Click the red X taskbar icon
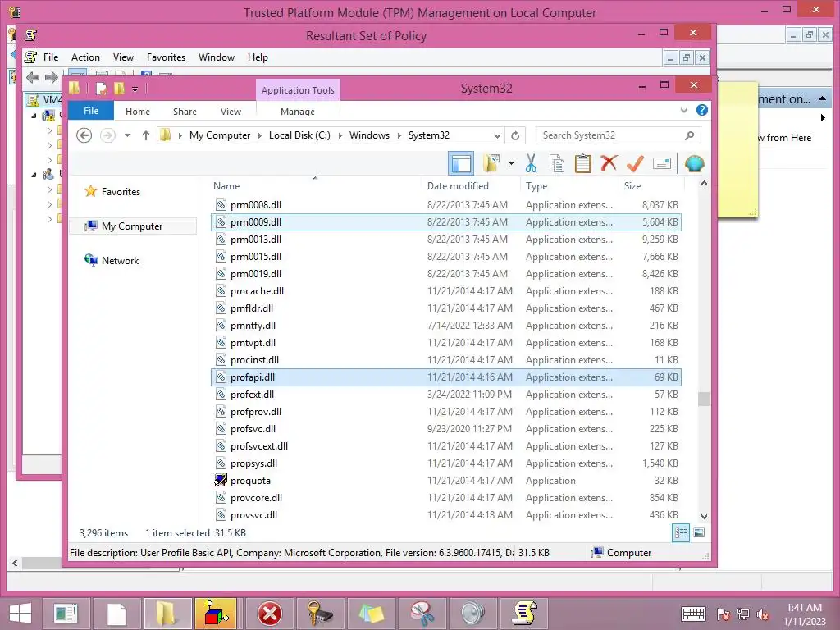 pos(269,614)
